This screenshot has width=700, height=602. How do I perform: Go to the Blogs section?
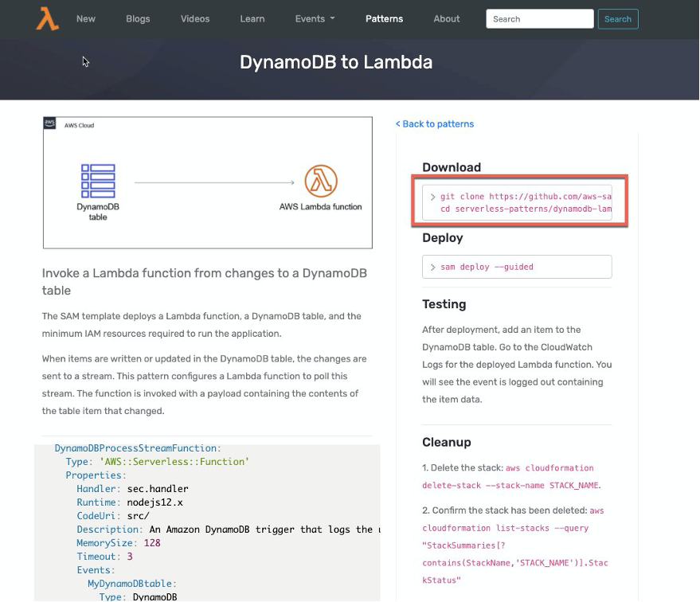pyautogui.click(x=138, y=19)
